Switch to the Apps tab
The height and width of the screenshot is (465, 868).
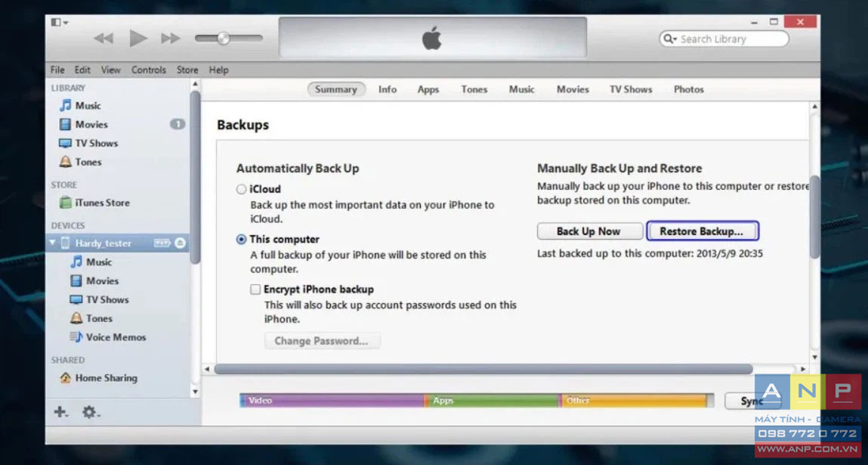pos(428,89)
